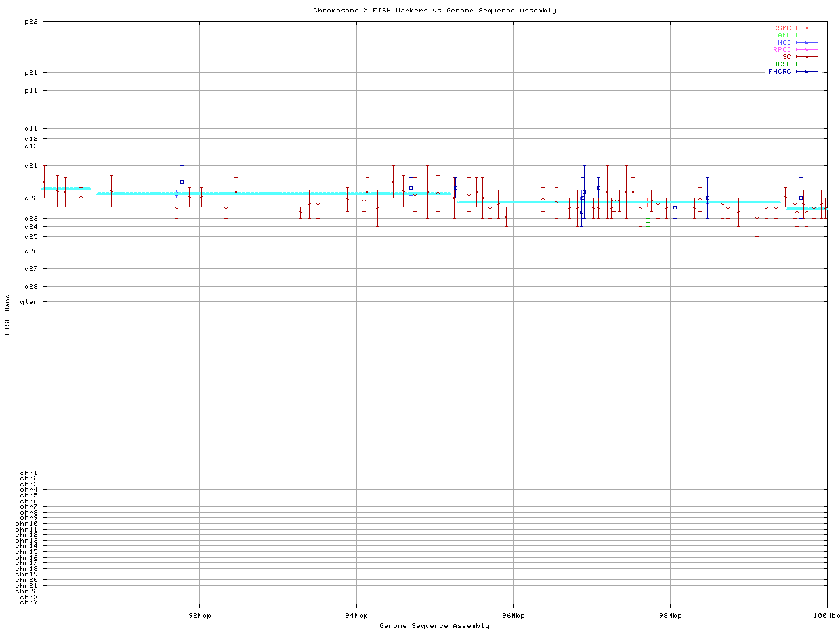The width and height of the screenshot is (840, 630).
Task: Select the SC legend marker sample
Action: tap(807, 57)
